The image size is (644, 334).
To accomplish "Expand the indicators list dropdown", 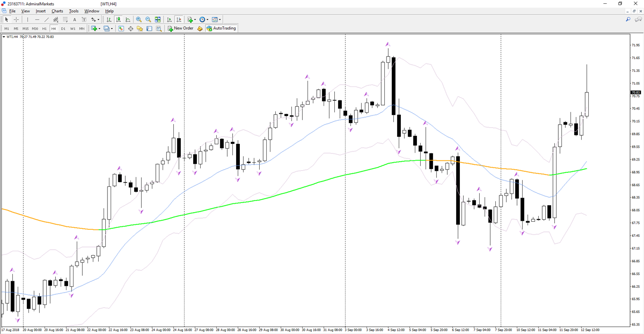I will tap(195, 19).
